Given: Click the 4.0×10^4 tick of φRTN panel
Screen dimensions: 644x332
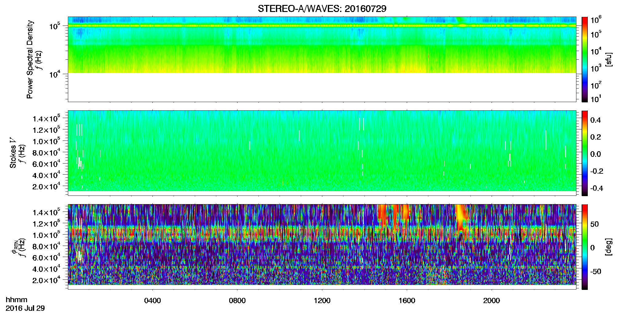Looking at the screenshot, I should click(47, 269).
